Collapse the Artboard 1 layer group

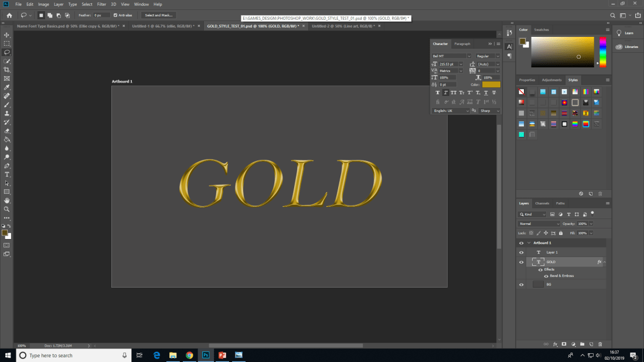(x=529, y=243)
